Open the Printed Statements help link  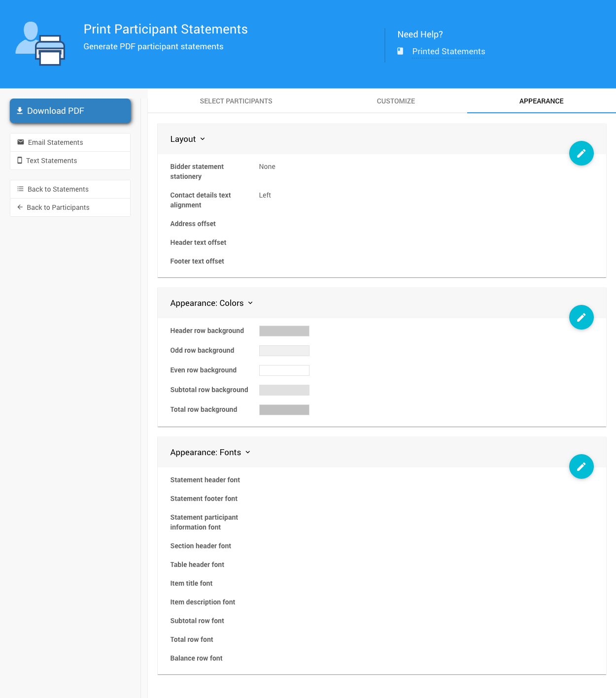[448, 52]
